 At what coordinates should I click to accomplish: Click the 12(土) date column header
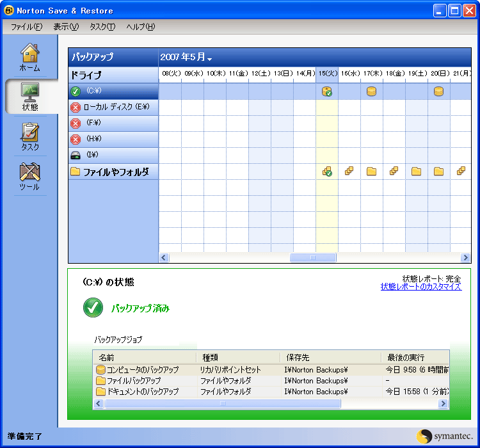point(260,74)
